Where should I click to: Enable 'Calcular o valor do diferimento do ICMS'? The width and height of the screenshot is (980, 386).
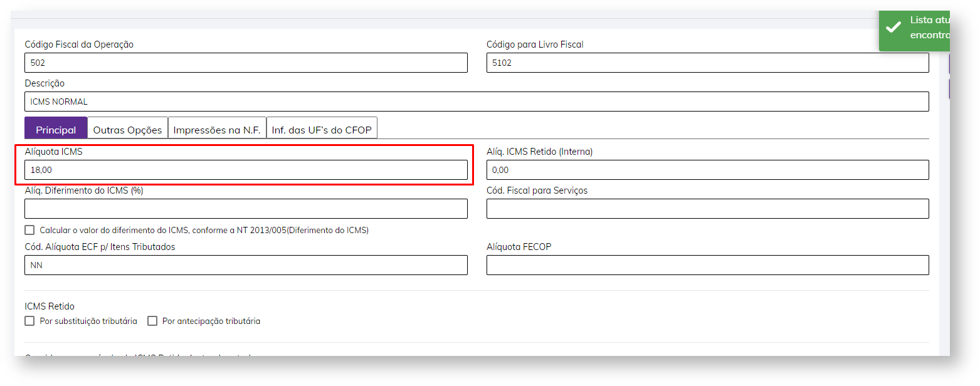29,230
